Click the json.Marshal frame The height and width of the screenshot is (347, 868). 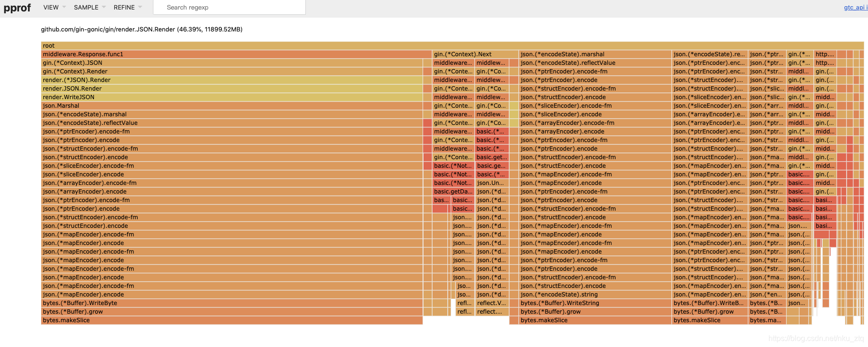232,106
